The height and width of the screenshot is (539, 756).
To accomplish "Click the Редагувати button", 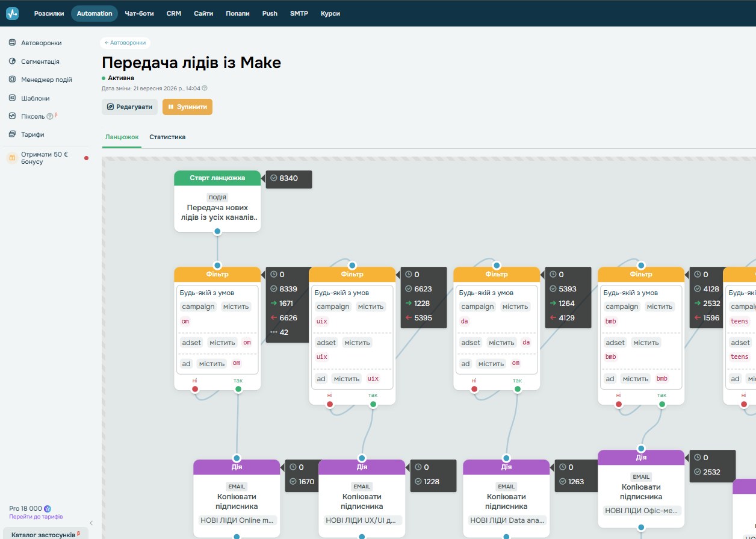I will click(129, 107).
